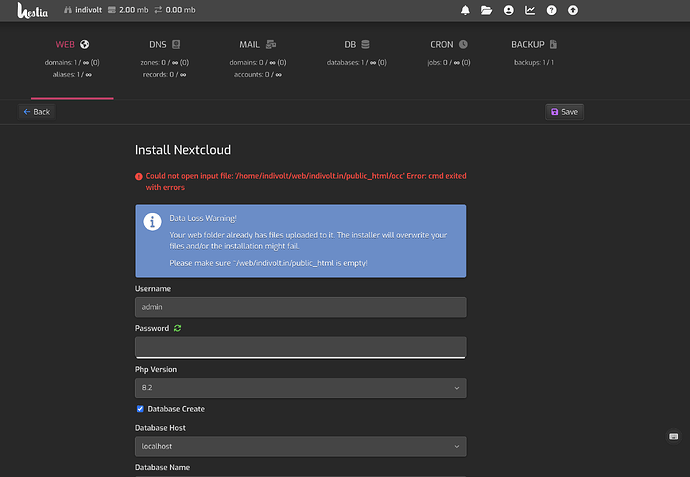Click the databases count text
Viewport: 690px width, 477px height.
[356, 62]
